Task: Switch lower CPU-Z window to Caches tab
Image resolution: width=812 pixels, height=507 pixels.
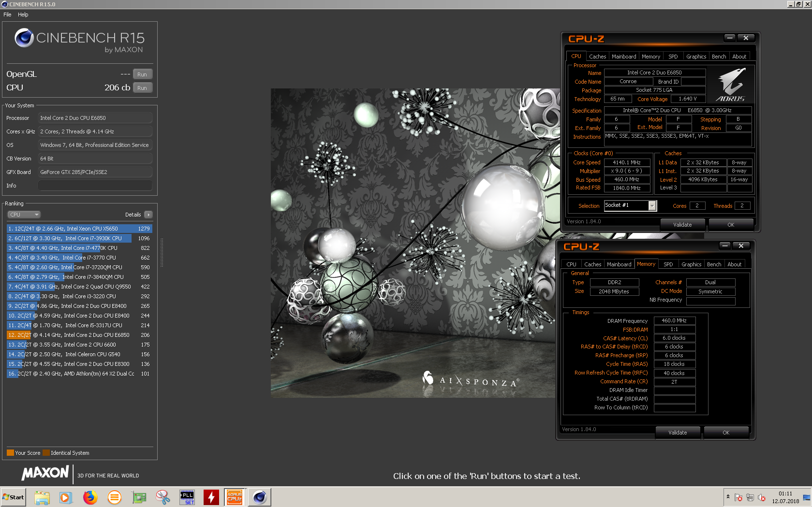Action: point(592,264)
